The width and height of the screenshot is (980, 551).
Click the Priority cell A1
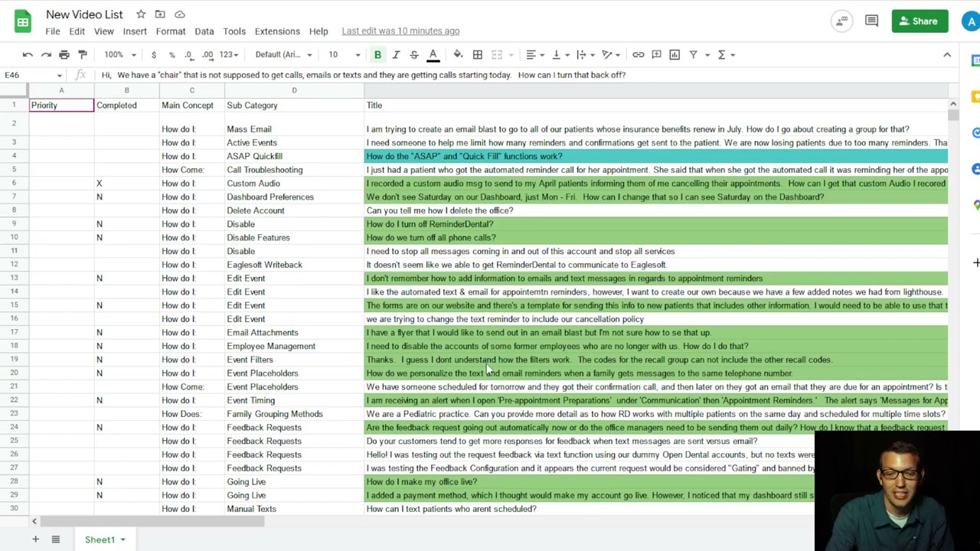[x=61, y=106]
